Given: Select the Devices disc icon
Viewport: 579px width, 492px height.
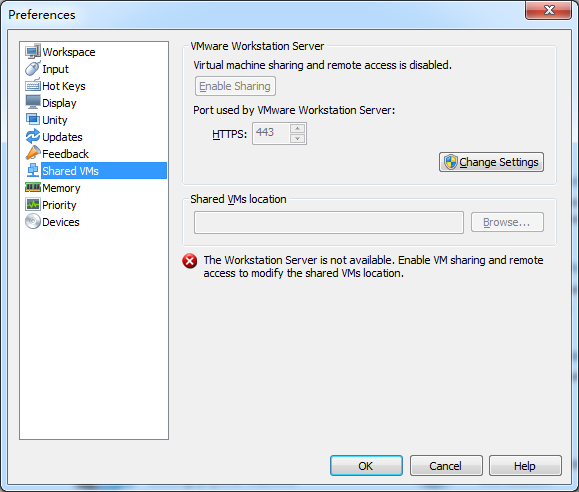Looking at the screenshot, I should pyautogui.click(x=33, y=221).
